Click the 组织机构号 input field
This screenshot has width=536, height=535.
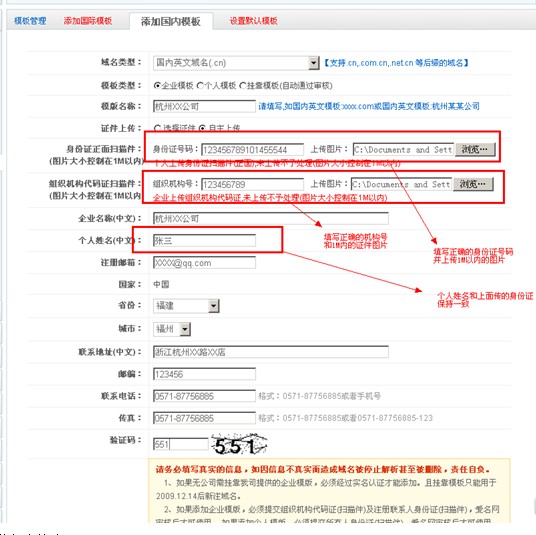pyautogui.click(x=252, y=184)
